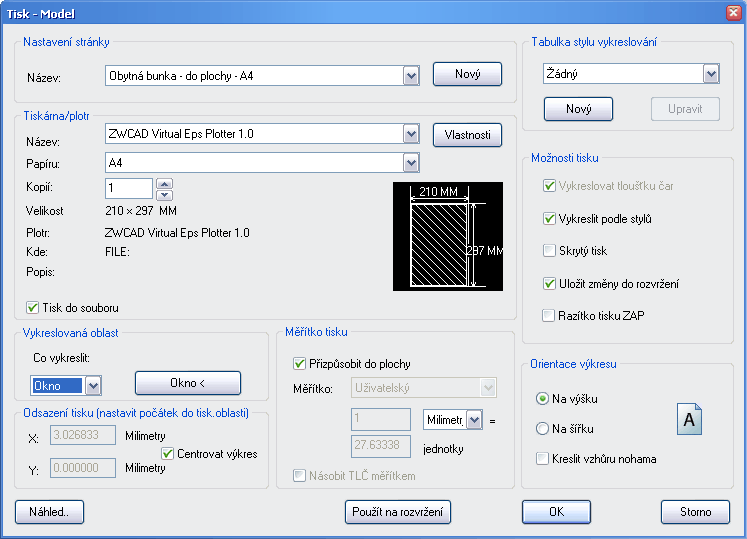Open the Co vykreslit Okno dropdown

[92, 386]
